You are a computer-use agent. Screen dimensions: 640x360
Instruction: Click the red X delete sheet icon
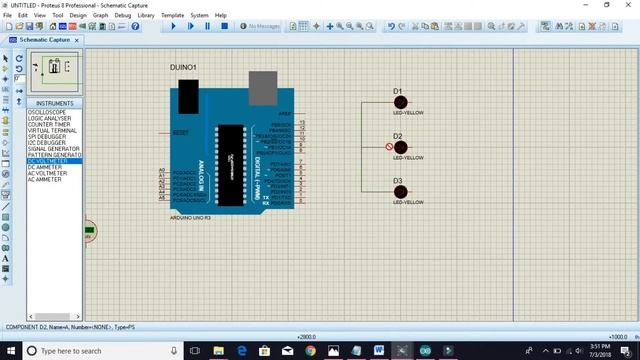592,26
